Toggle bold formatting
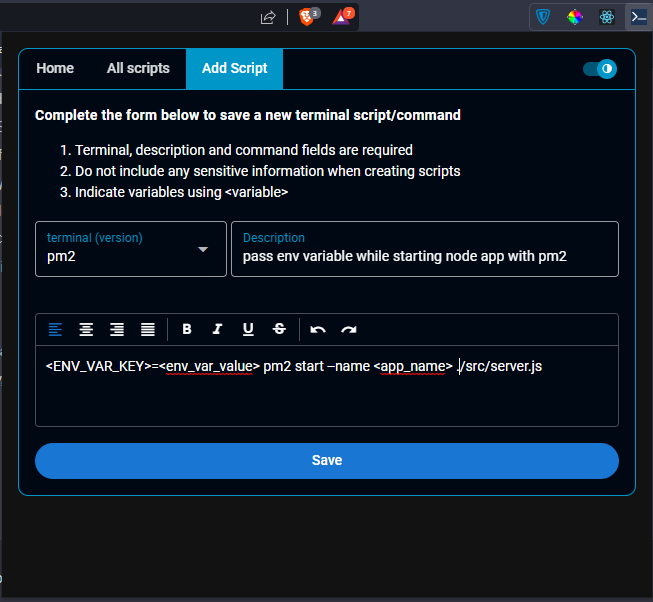The height and width of the screenshot is (602, 653). 187,329
